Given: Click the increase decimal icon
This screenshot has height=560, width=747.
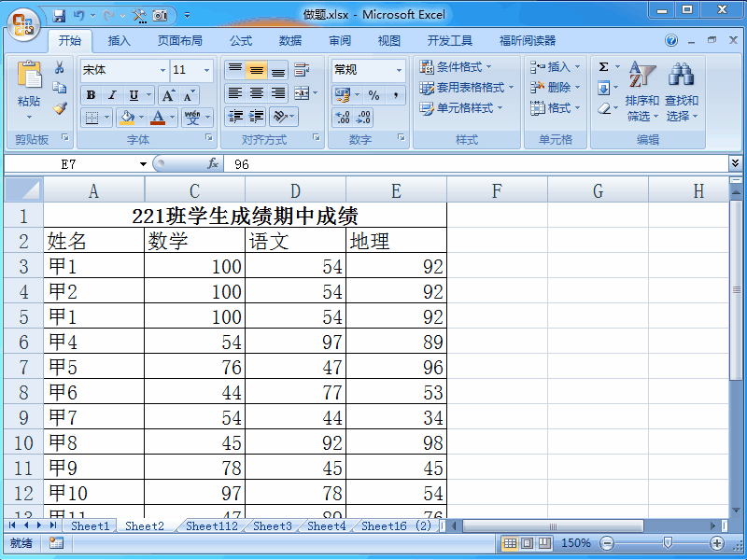Looking at the screenshot, I should click(343, 116).
